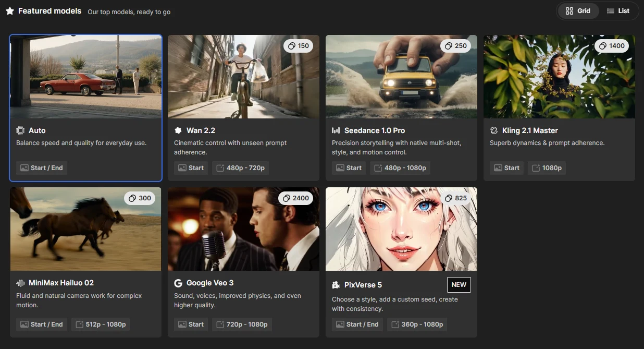
Task: Click the Kling 2.1 Master title
Action: click(x=530, y=130)
